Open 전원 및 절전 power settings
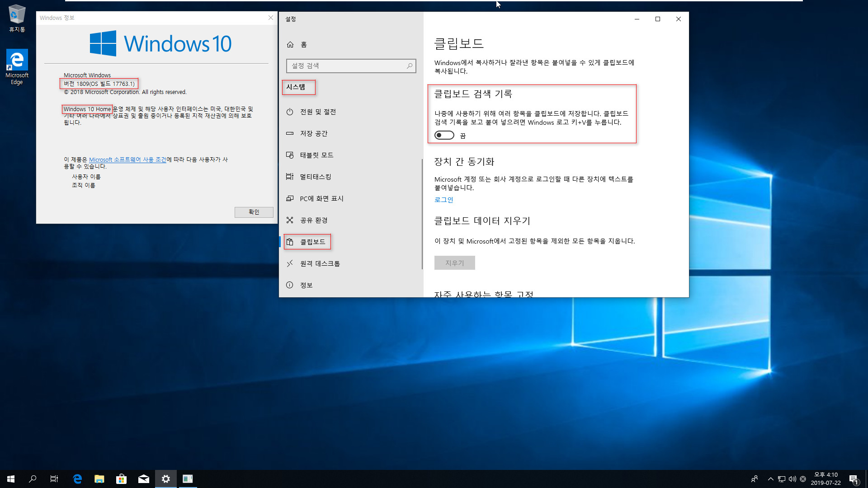The width and height of the screenshot is (868, 488). [x=350, y=112]
